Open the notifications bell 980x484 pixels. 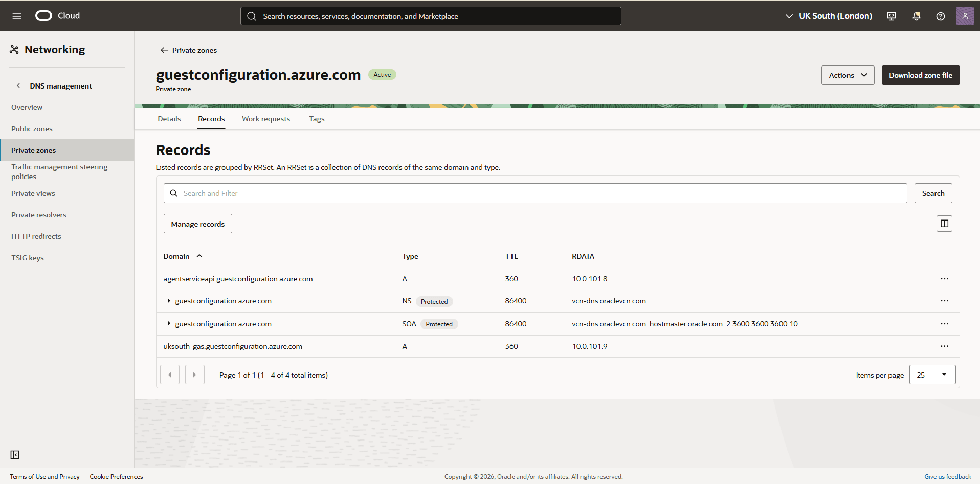(x=916, y=16)
